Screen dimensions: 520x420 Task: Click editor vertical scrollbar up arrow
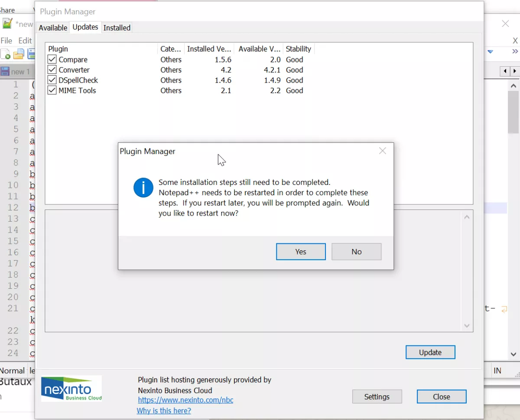513,87
